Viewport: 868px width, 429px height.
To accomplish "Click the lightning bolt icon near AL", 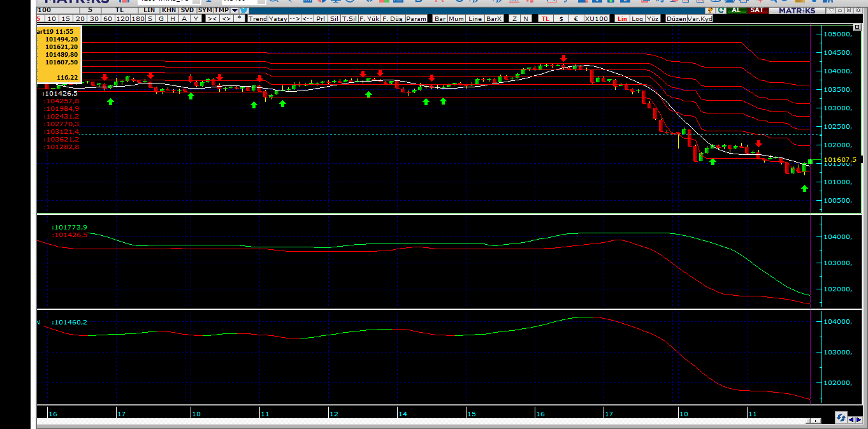I will [711, 10].
